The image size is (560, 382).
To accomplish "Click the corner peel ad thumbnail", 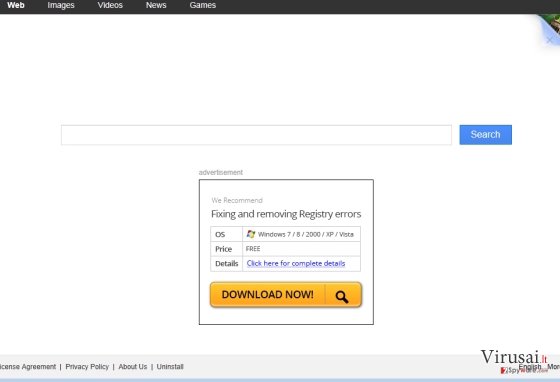I will pos(552,23).
